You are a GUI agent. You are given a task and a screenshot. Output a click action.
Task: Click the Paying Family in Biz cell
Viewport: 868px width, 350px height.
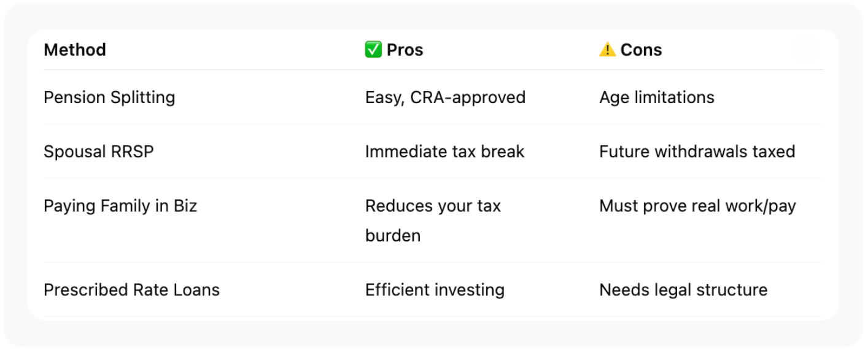[120, 205]
